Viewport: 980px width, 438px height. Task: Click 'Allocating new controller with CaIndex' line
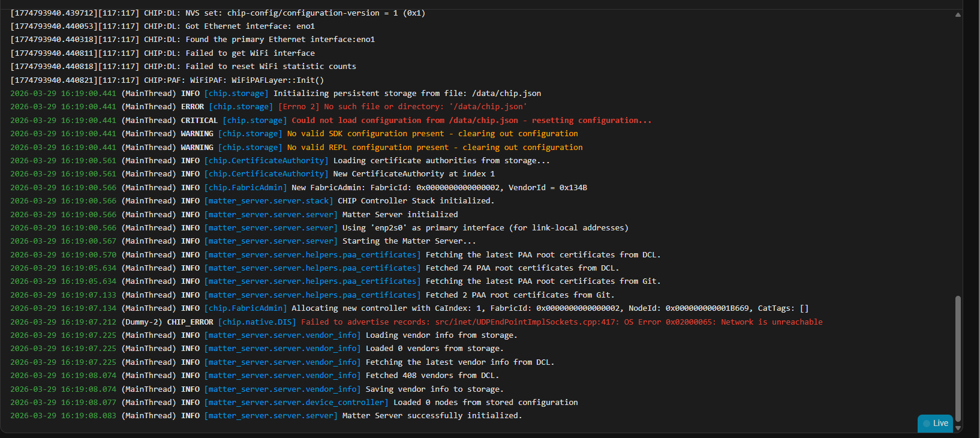tap(550, 308)
